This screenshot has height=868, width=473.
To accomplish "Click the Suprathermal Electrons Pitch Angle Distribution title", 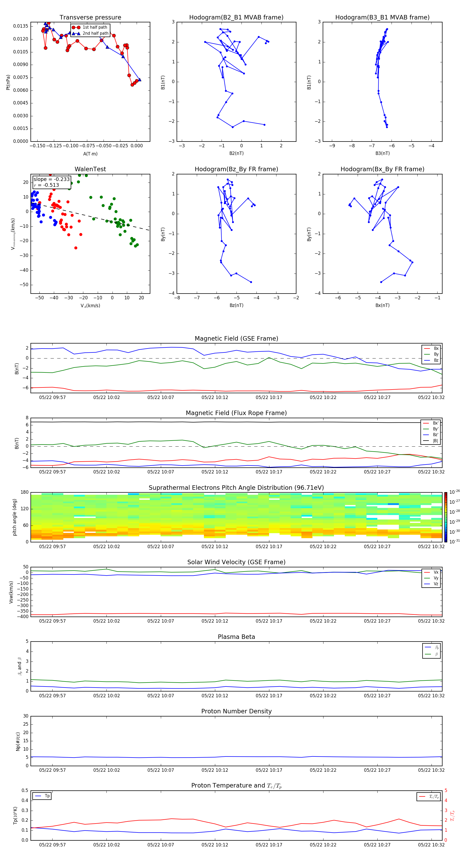I will coord(236,488).
